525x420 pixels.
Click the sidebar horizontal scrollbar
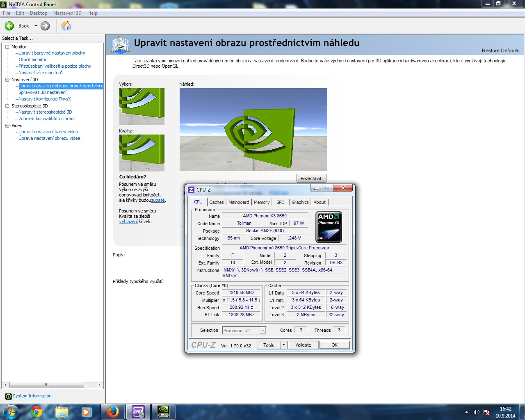pos(46,385)
